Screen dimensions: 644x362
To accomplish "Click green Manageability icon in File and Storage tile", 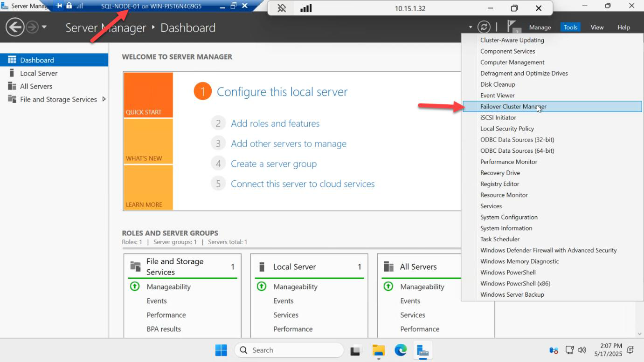I will click(135, 287).
